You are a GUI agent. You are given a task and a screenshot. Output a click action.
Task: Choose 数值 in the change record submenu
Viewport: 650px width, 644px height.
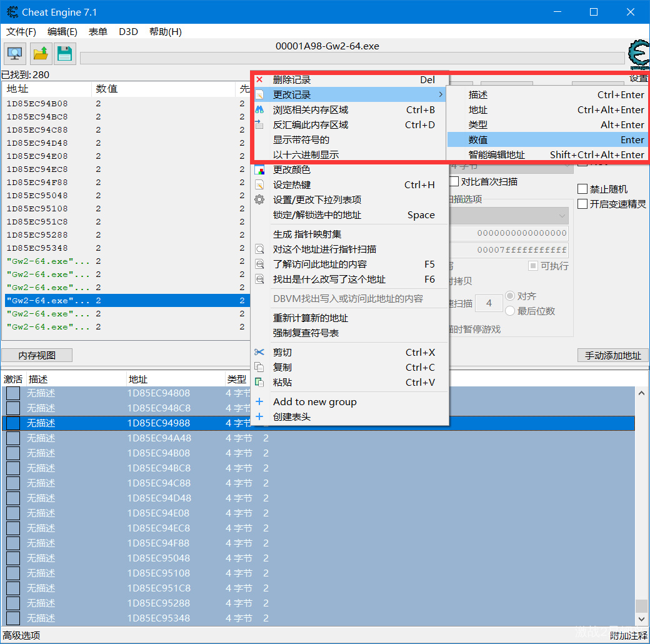click(x=547, y=140)
